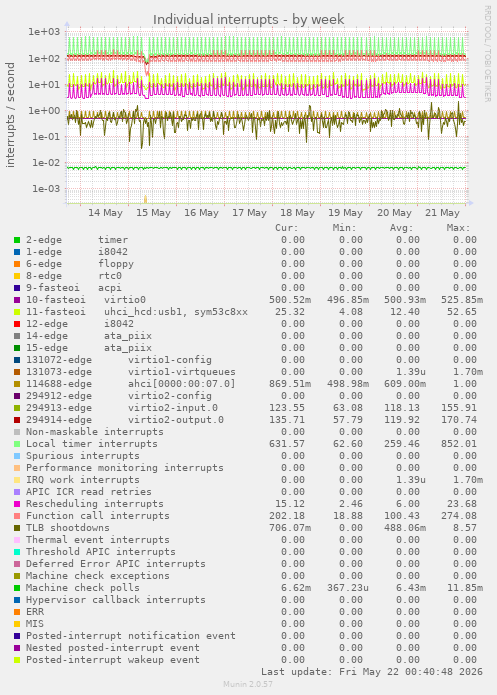
Task: Click the Munin 2.0.57 footer text
Action: 248,684
